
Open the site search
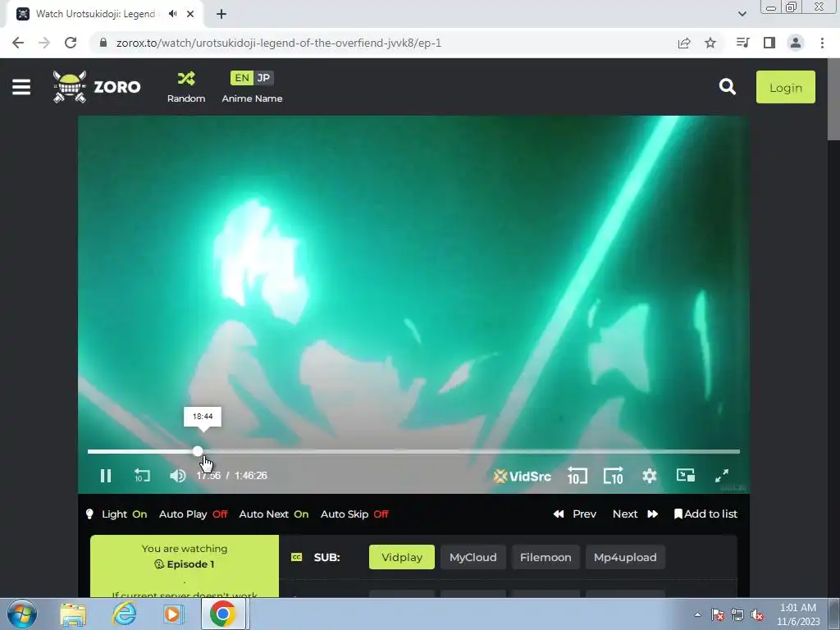tap(727, 87)
